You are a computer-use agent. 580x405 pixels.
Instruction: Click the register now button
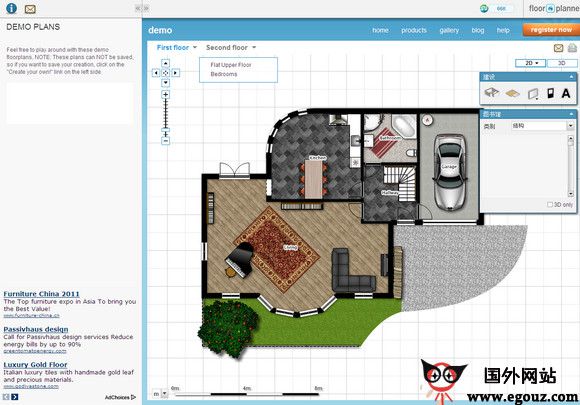551,30
